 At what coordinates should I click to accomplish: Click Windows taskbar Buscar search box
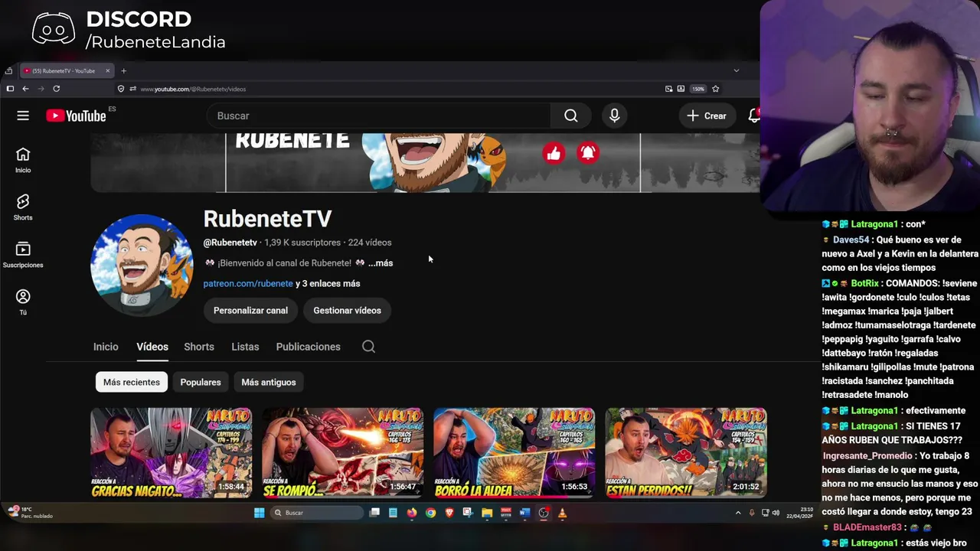316,513
